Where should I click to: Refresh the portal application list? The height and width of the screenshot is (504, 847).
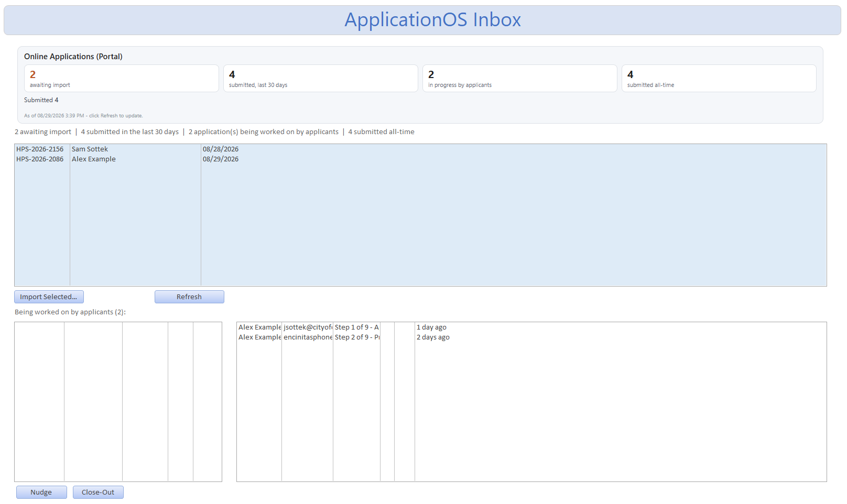189,297
